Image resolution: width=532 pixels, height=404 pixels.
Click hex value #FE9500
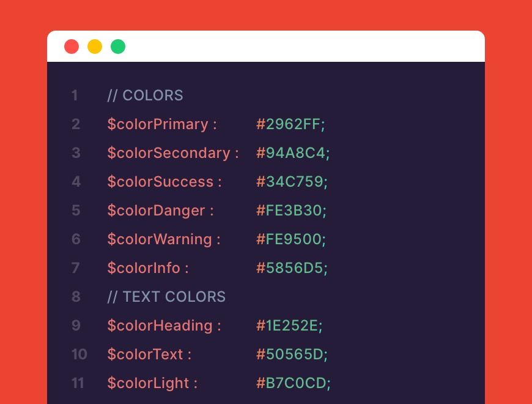pos(289,239)
